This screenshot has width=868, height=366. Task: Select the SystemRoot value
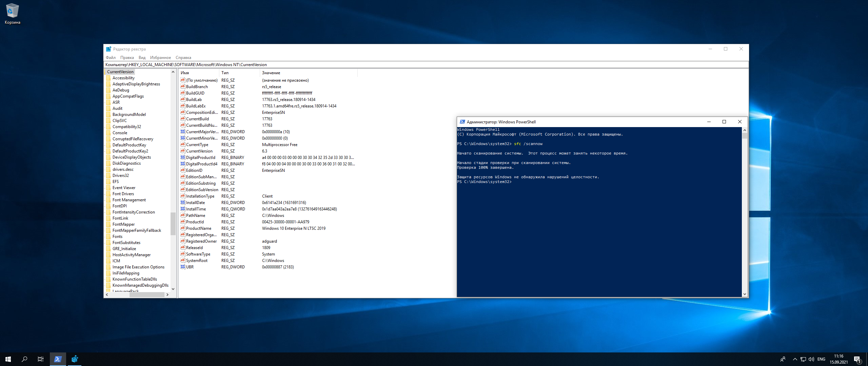point(197,261)
